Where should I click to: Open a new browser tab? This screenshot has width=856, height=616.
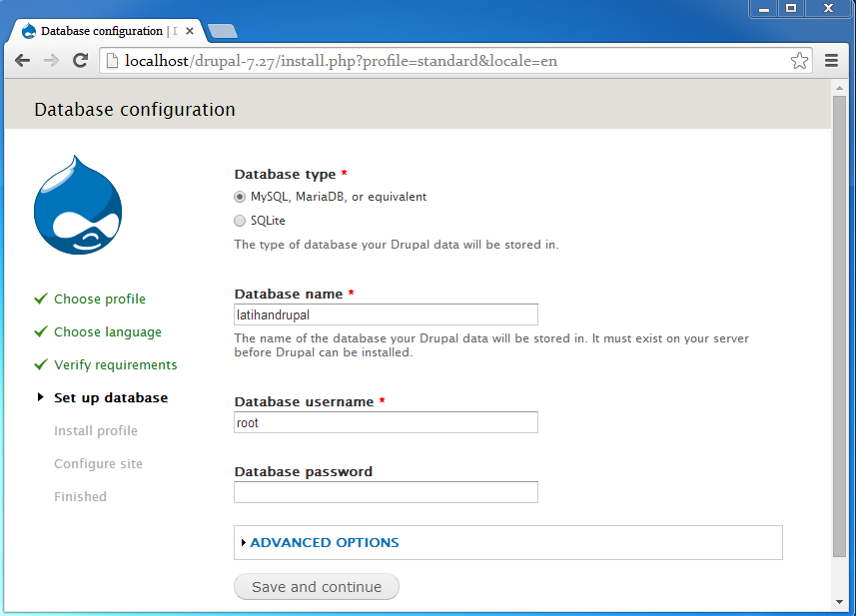223,31
